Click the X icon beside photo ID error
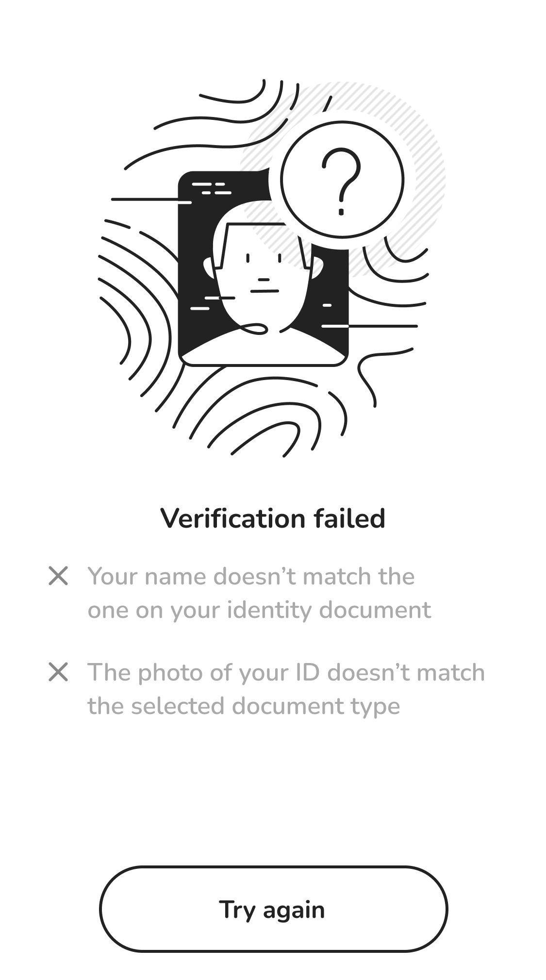The image size is (546, 980). coord(58,672)
